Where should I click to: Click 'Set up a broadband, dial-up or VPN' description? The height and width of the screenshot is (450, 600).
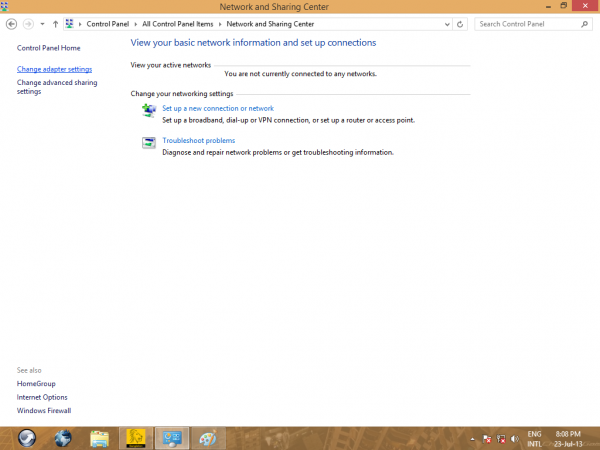(x=289, y=120)
